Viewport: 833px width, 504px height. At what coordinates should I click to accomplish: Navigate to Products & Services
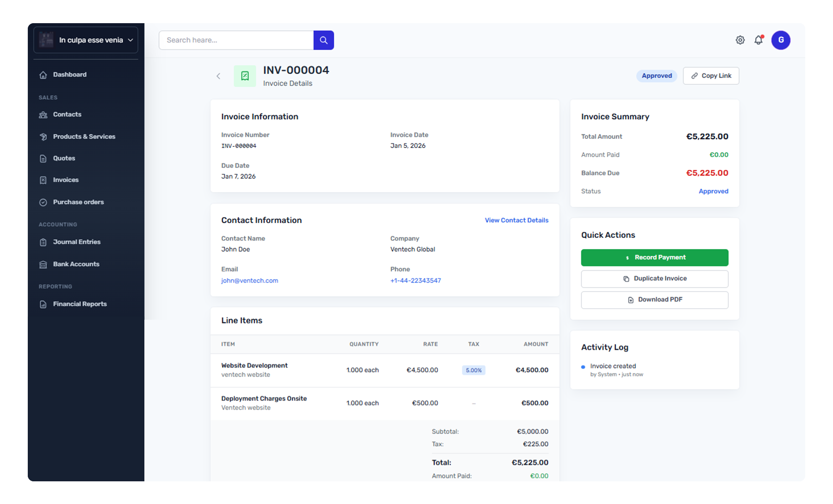click(84, 137)
